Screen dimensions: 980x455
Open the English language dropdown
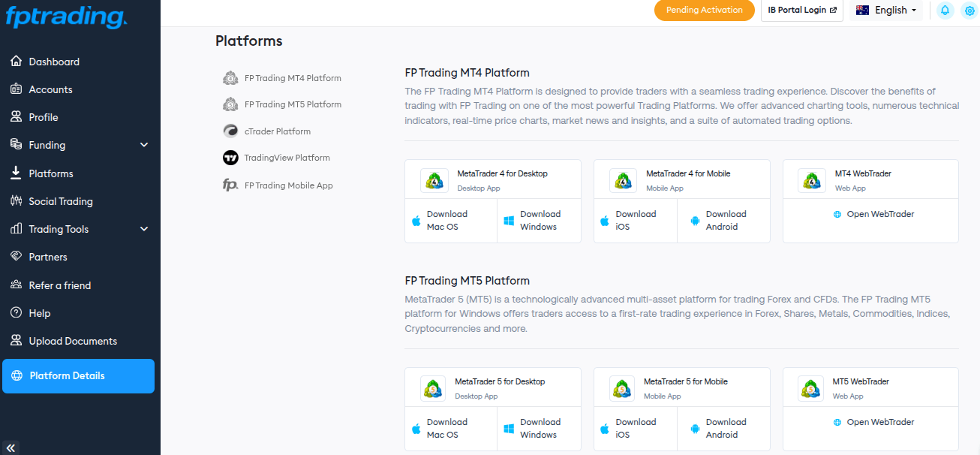click(886, 11)
